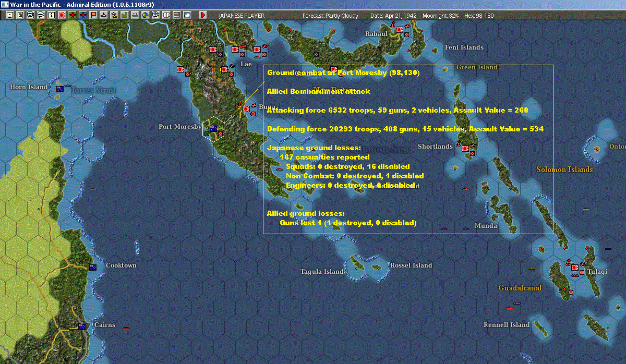The height and width of the screenshot is (364, 626).
Task: Select the green unit marker in Port Moresby hex
Action: point(207,134)
